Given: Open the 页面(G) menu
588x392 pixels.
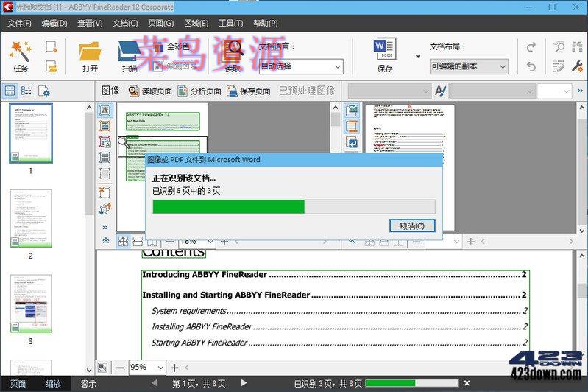Looking at the screenshot, I should pyautogui.click(x=161, y=24).
